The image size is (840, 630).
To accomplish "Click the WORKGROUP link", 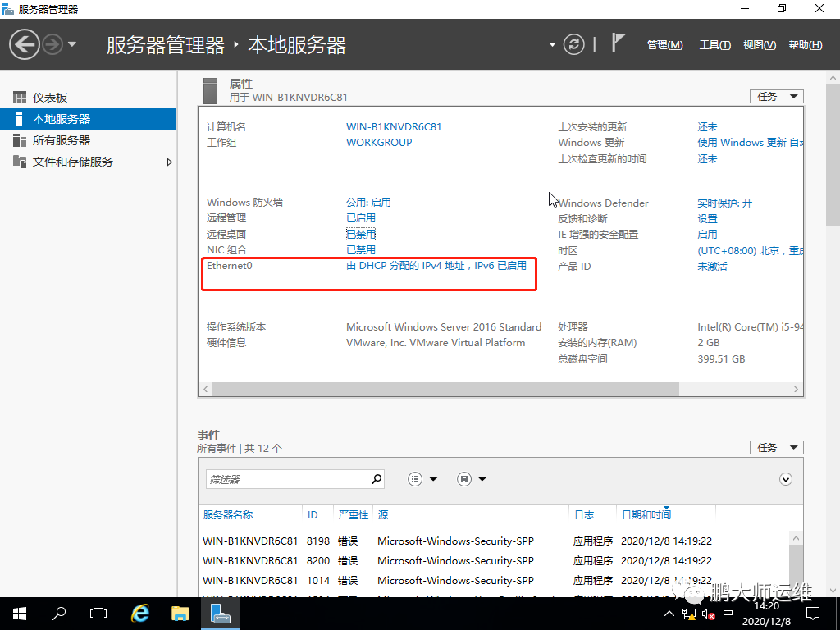I will point(379,143).
